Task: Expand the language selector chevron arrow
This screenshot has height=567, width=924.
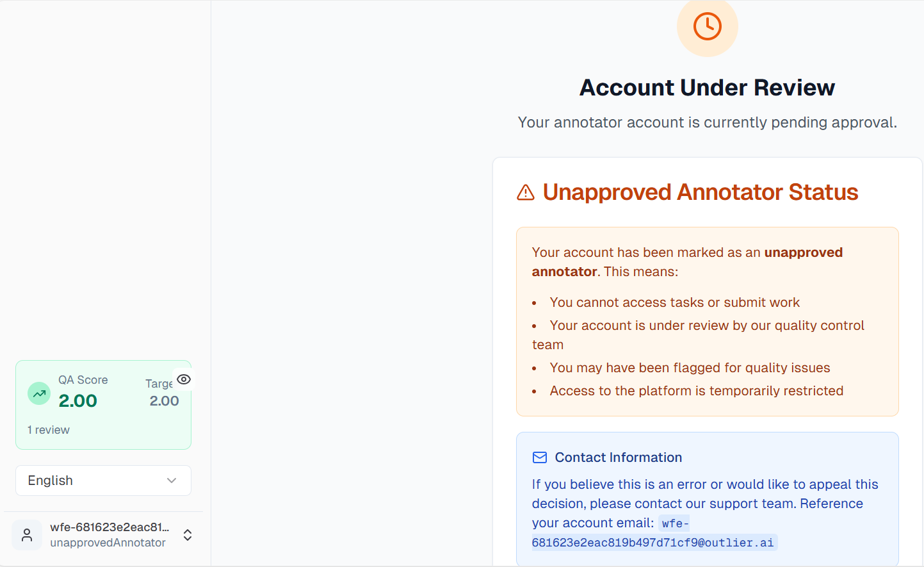Action: 171,480
